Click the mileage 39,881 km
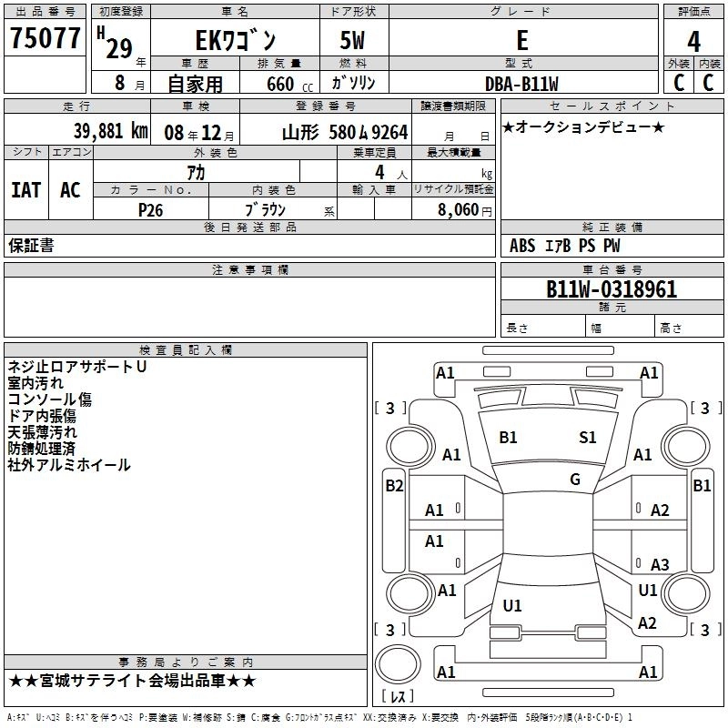The height and width of the screenshot is (728, 728). [110, 131]
